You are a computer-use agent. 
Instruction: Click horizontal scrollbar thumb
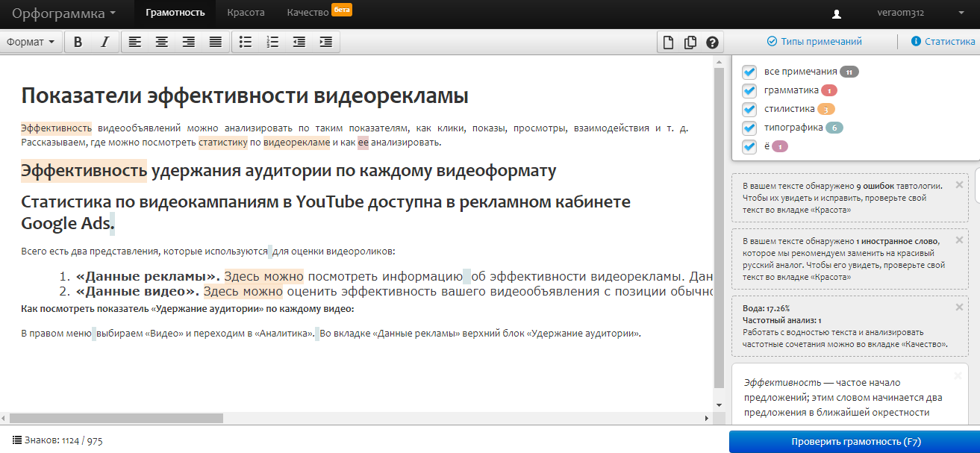pyautogui.click(x=116, y=418)
